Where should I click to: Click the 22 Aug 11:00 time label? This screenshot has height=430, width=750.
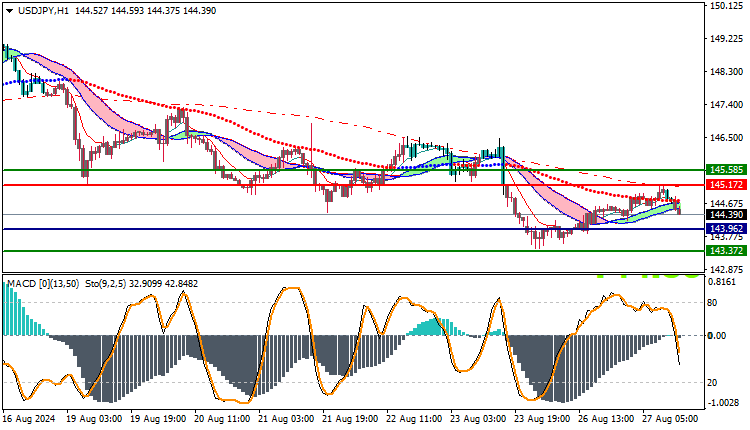click(414, 419)
